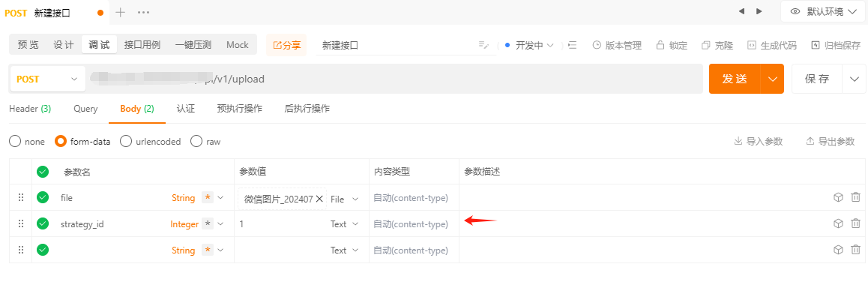Open the tab overflow three-dots menu

click(143, 12)
